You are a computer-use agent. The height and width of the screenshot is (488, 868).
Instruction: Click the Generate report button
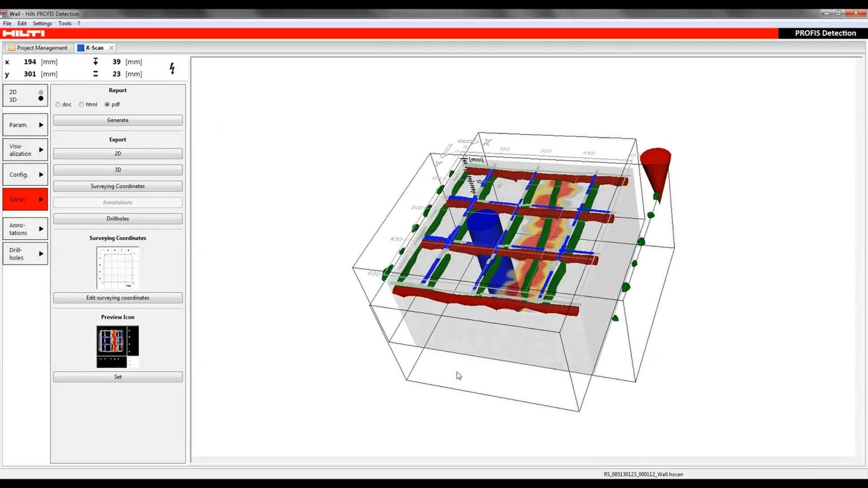pyautogui.click(x=118, y=120)
